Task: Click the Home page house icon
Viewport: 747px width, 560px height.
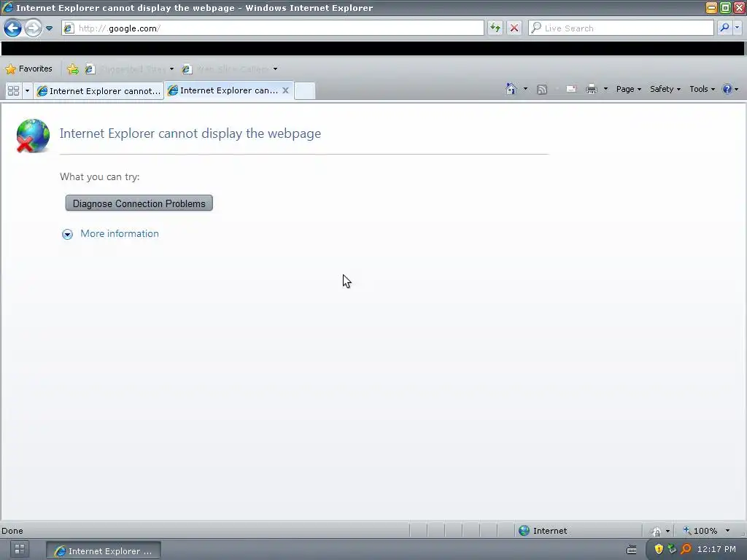Action: tap(511, 89)
